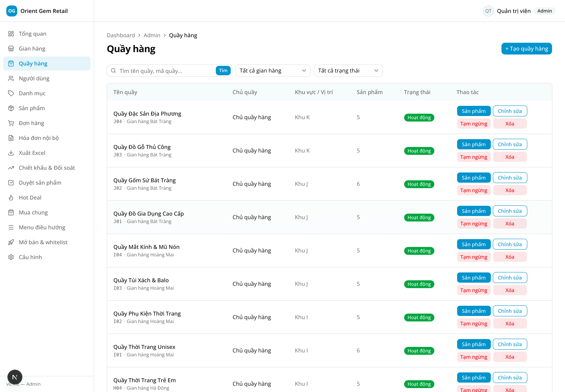The height and width of the screenshot is (392, 565).
Task: Click the Sản phẩm box icon in sidebar
Action: pos(11,108)
